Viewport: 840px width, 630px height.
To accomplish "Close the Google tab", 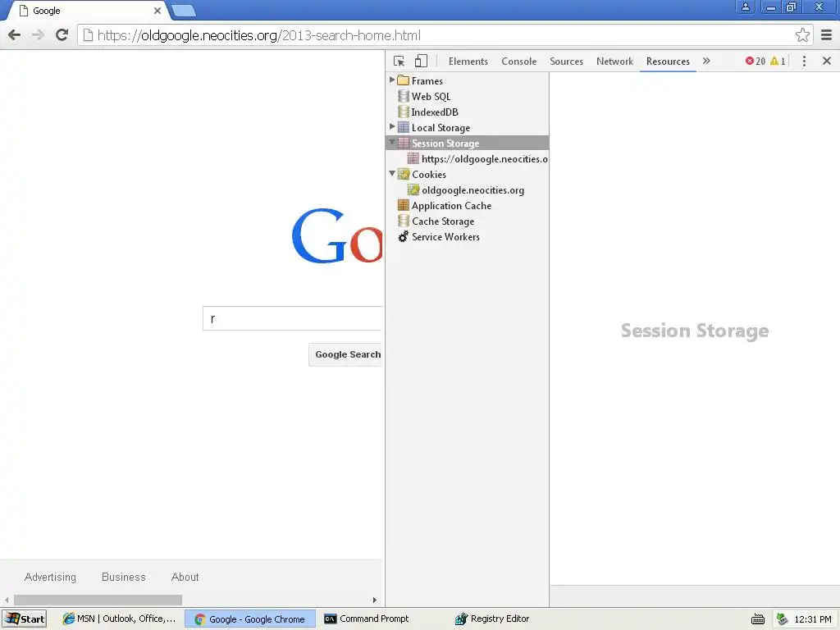I will point(157,11).
